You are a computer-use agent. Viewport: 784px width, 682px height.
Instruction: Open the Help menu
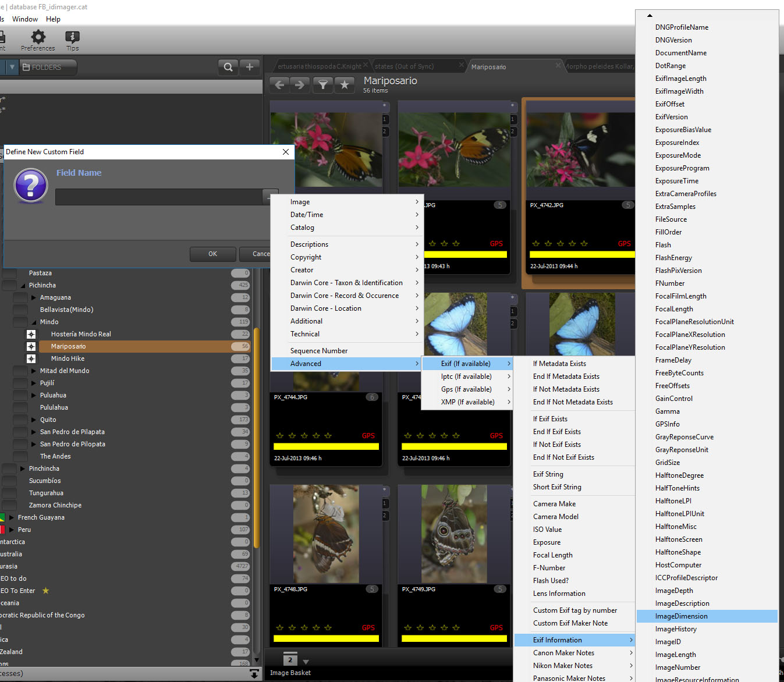click(53, 19)
